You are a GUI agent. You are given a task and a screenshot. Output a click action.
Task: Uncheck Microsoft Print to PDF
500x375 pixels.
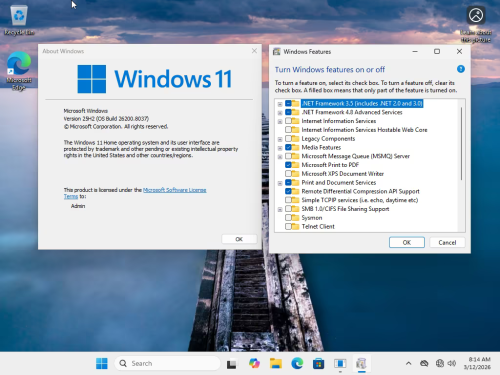(288, 165)
